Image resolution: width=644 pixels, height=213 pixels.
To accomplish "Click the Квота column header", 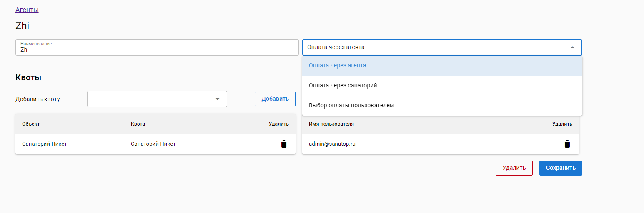I will click(138, 124).
